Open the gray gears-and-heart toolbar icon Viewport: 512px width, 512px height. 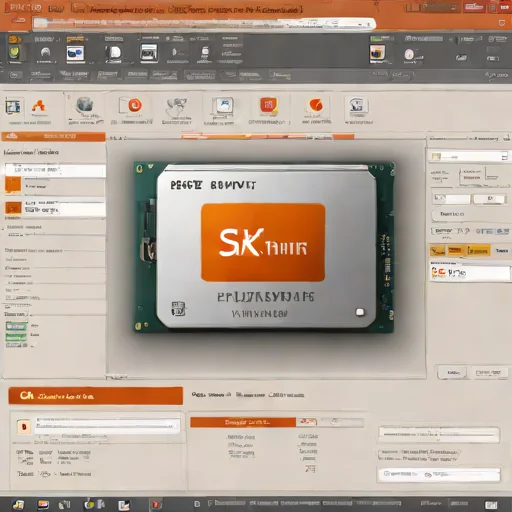pos(176,107)
